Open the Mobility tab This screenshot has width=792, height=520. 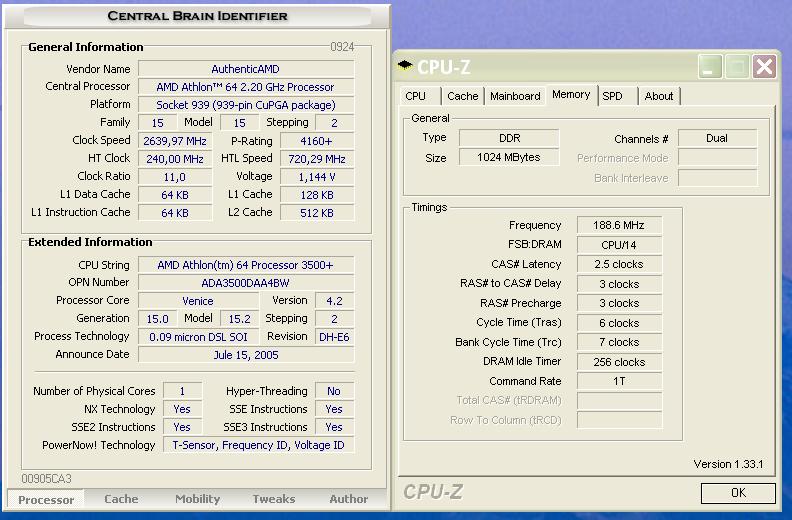[x=197, y=499]
